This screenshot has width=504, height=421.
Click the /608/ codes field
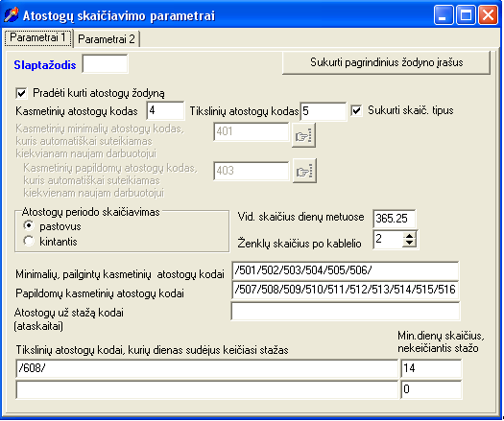tap(206, 368)
